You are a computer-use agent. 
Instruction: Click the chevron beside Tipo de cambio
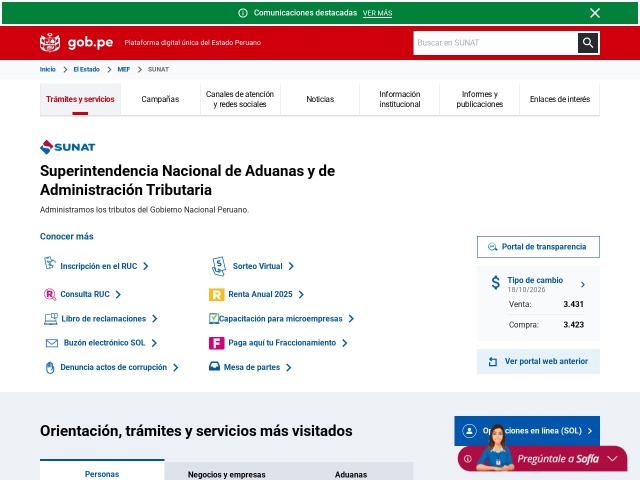(x=583, y=284)
